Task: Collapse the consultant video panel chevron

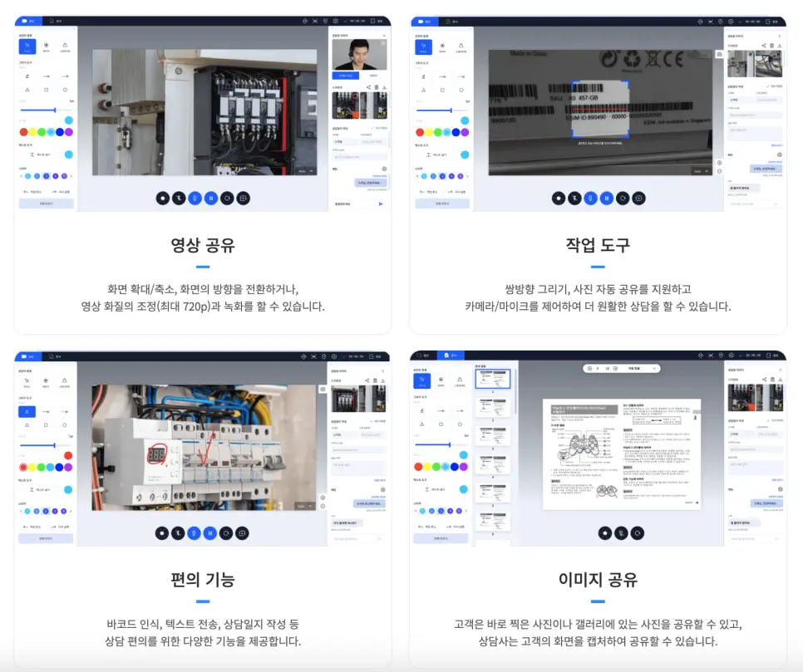Action: point(384,35)
